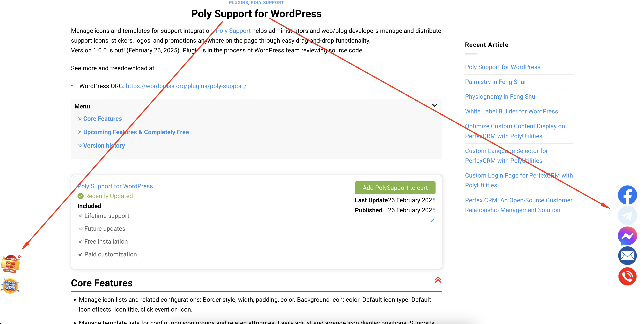
Task: Open Perfex CRM Open-Source Customer article
Action: pos(519,205)
